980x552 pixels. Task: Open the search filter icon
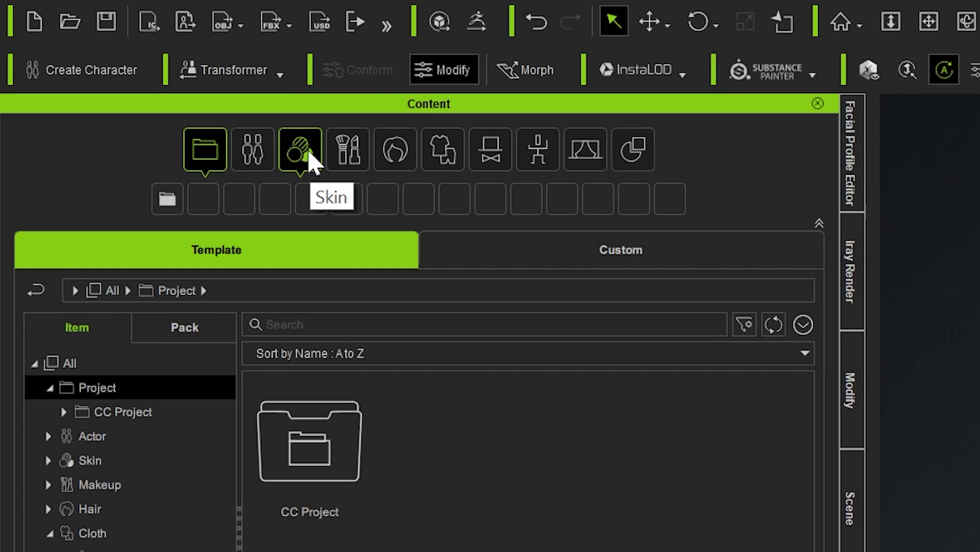(x=744, y=325)
